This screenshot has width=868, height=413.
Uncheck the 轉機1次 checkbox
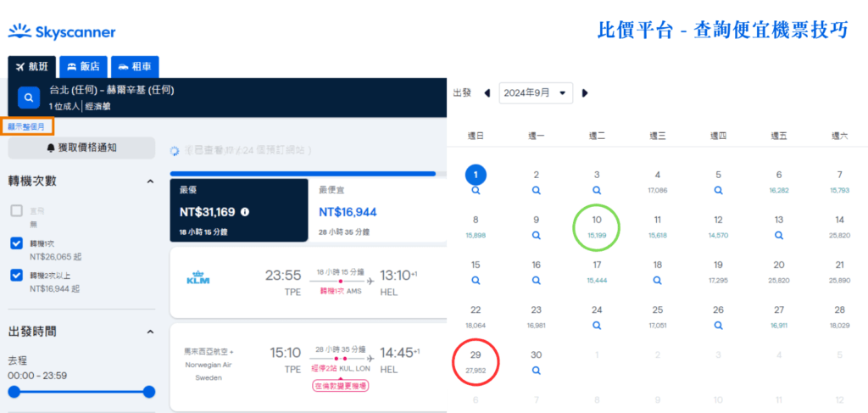click(17, 243)
